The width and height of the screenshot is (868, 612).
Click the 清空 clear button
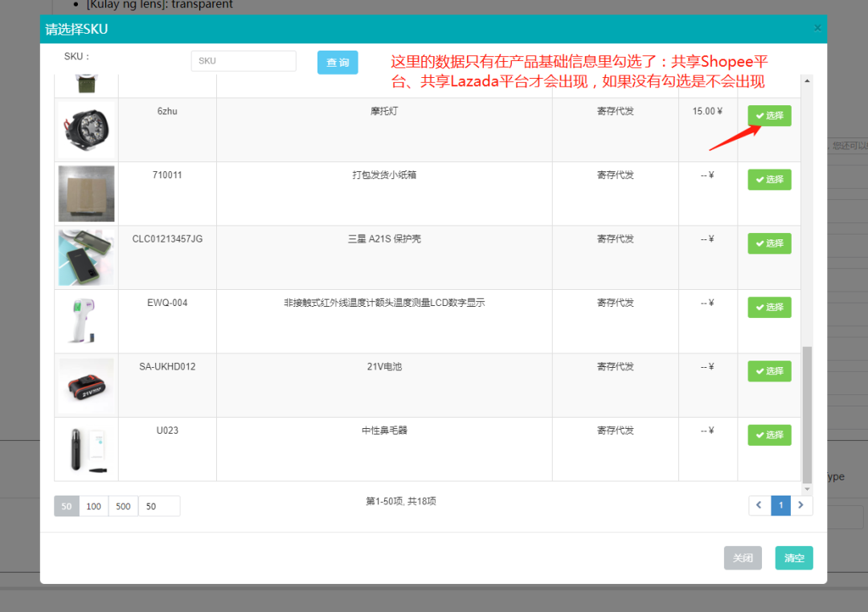pyautogui.click(x=794, y=557)
